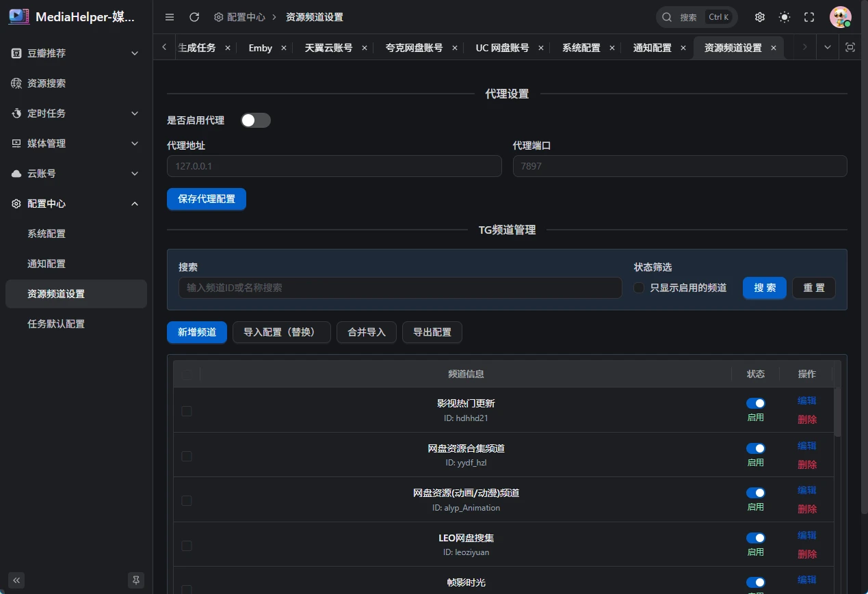Screen dimensions: 868x594
Task: Close the Emby tab
Action: (x=284, y=48)
